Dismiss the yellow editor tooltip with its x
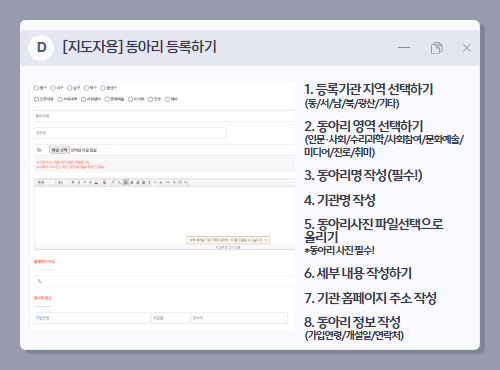The width and height of the screenshot is (500, 370). click(x=266, y=240)
